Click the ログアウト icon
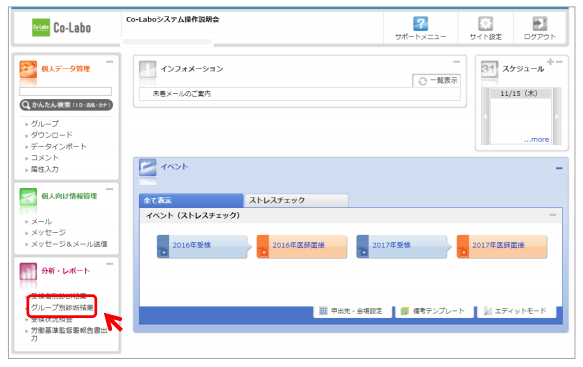Viewport: 583px width, 367px height. [x=539, y=24]
